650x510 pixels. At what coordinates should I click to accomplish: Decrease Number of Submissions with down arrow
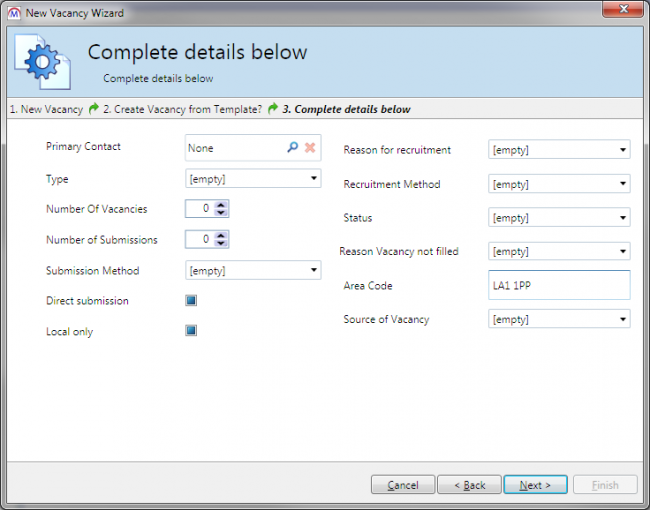click(x=221, y=243)
